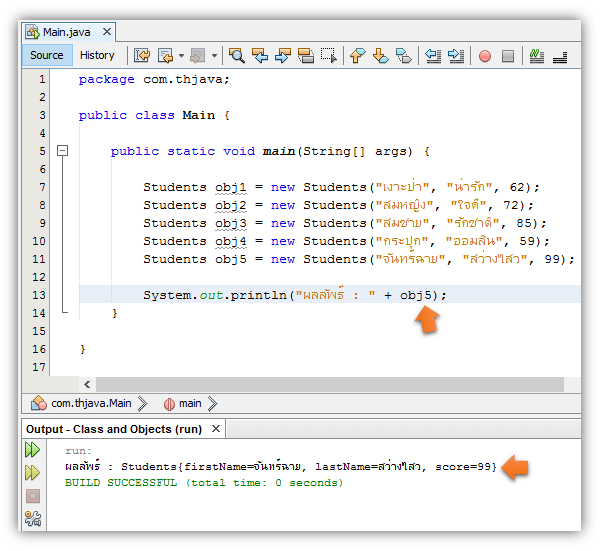Click the underlined obj3 variable
This screenshot has height=551, width=602.
(x=231, y=223)
